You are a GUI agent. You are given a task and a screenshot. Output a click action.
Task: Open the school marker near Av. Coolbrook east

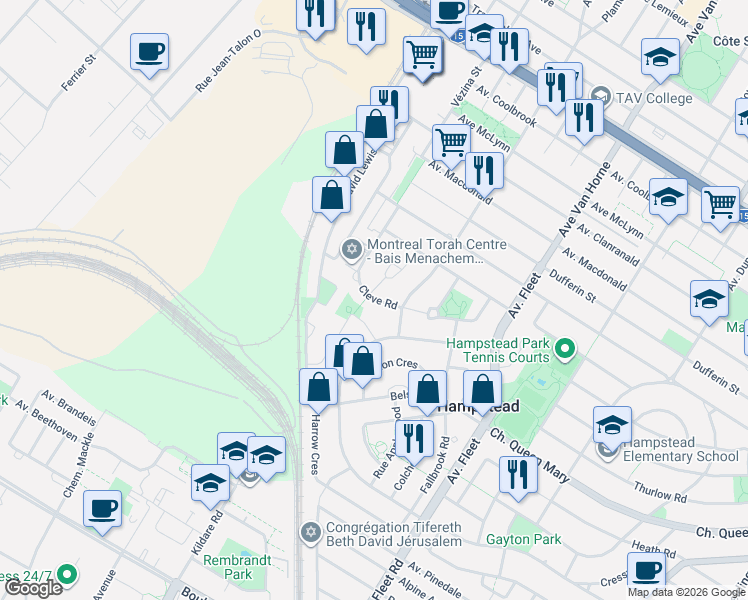click(x=668, y=200)
